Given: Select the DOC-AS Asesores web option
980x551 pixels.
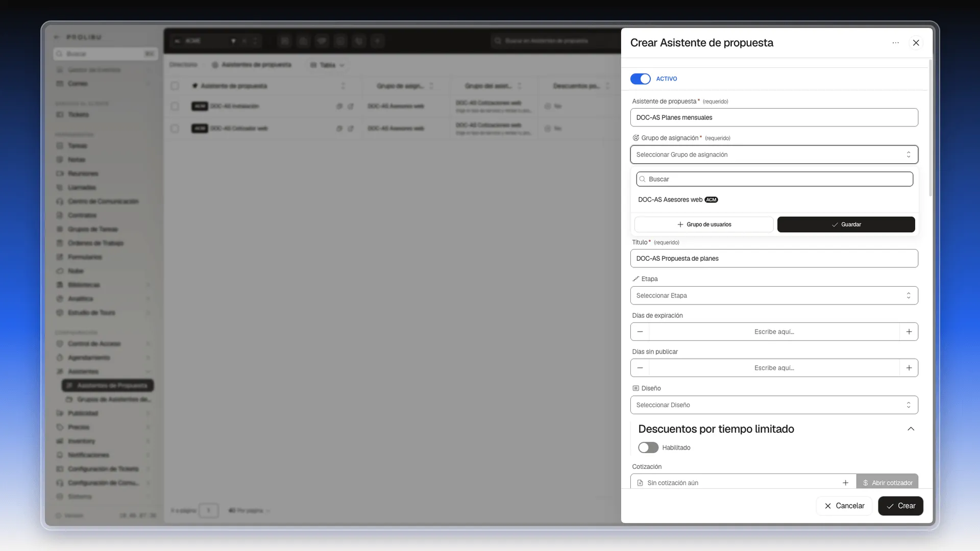Looking at the screenshot, I should (774, 199).
